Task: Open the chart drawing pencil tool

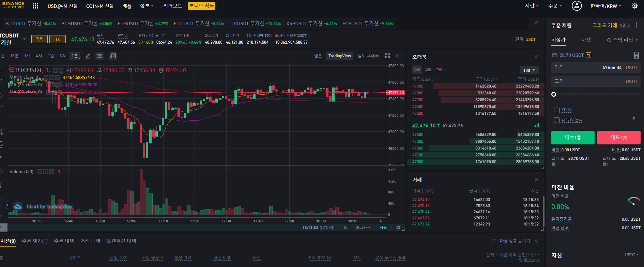Action: pyautogui.click(x=88, y=56)
